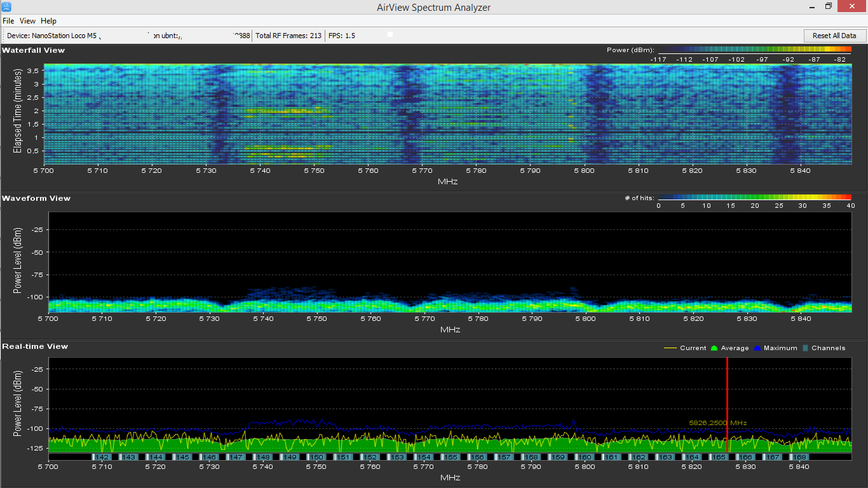Click the AirView app icon in title bar
This screenshot has height=488, width=868.
point(6,7)
